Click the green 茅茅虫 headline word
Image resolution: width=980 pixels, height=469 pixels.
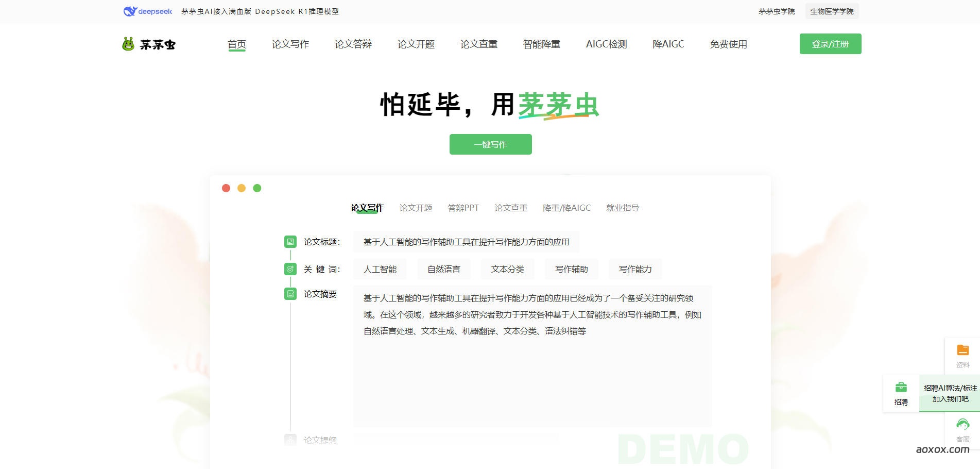coord(558,105)
